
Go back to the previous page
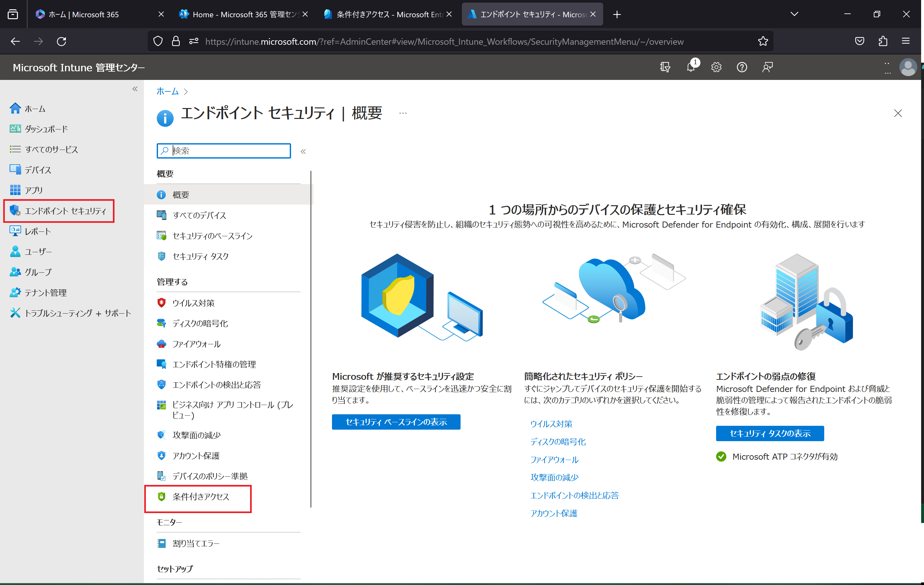click(x=15, y=41)
